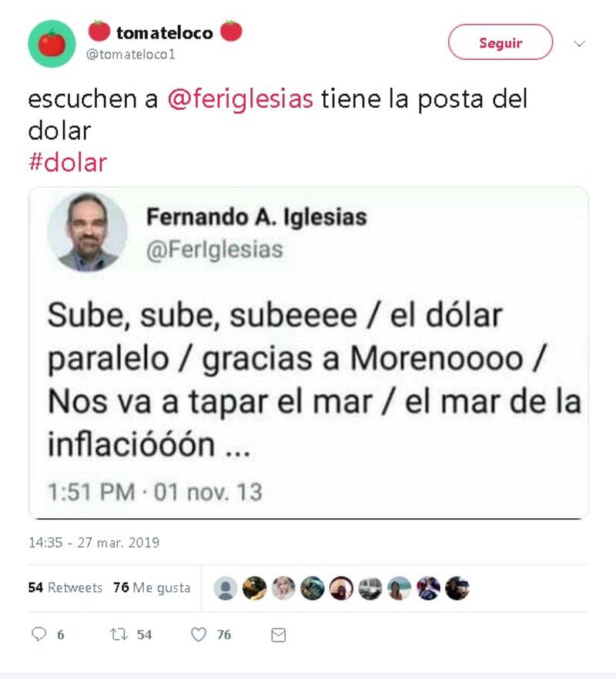616x679 pixels.
Task: Click the blonde-haired liker avatar
Action: pyautogui.click(x=283, y=588)
